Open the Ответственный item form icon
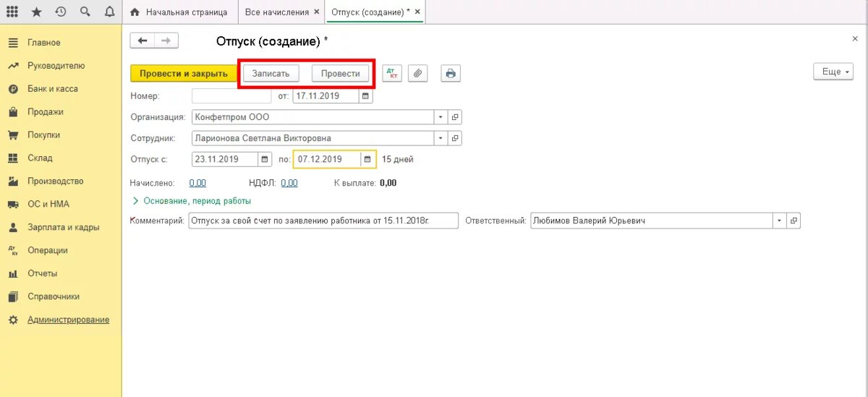The width and height of the screenshot is (868, 397). [x=793, y=221]
